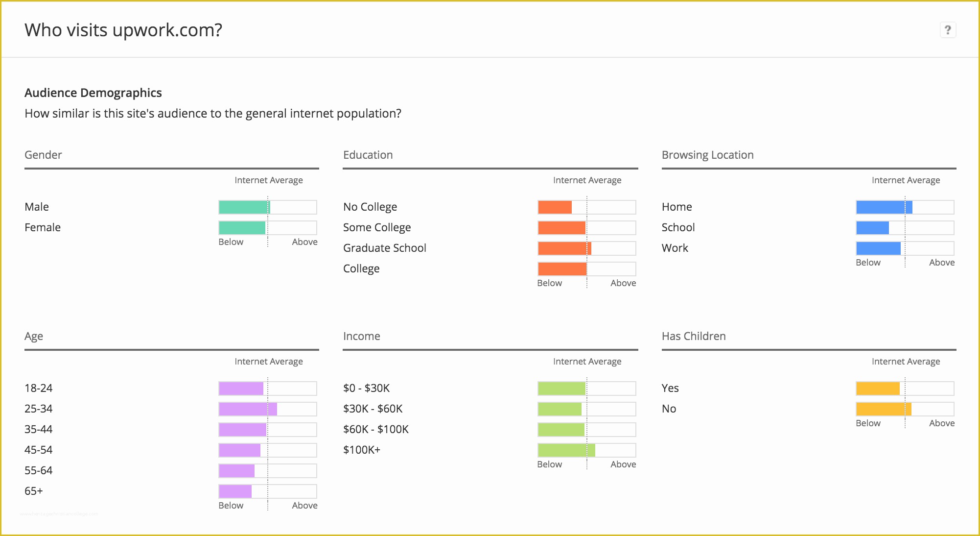The height and width of the screenshot is (536, 980).
Task: Select the 65+ age bar
Action: (x=268, y=491)
